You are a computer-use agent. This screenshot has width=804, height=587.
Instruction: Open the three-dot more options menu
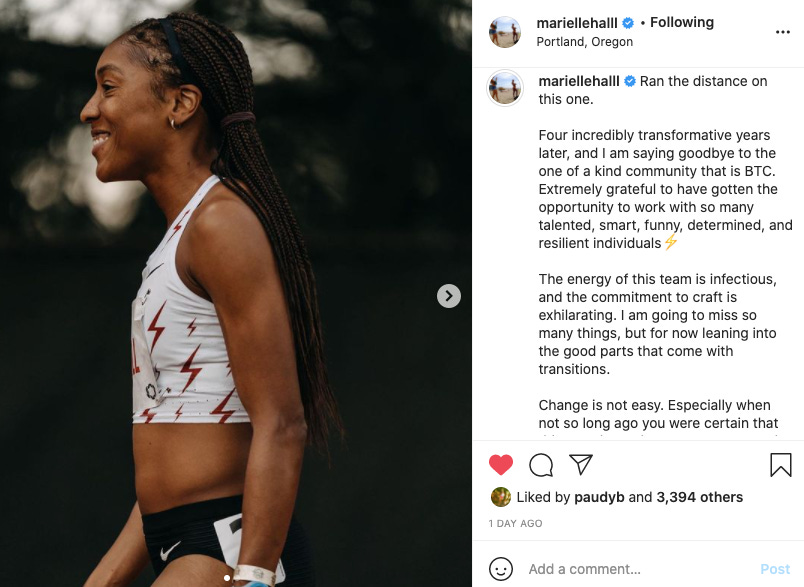(x=782, y=32)
